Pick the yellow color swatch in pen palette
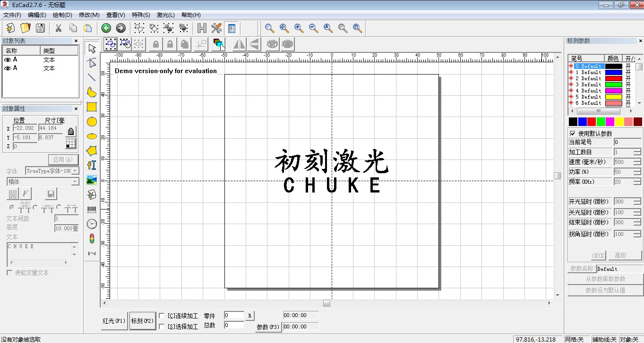This screenshot has width=644, height=343. click(619, 122)
